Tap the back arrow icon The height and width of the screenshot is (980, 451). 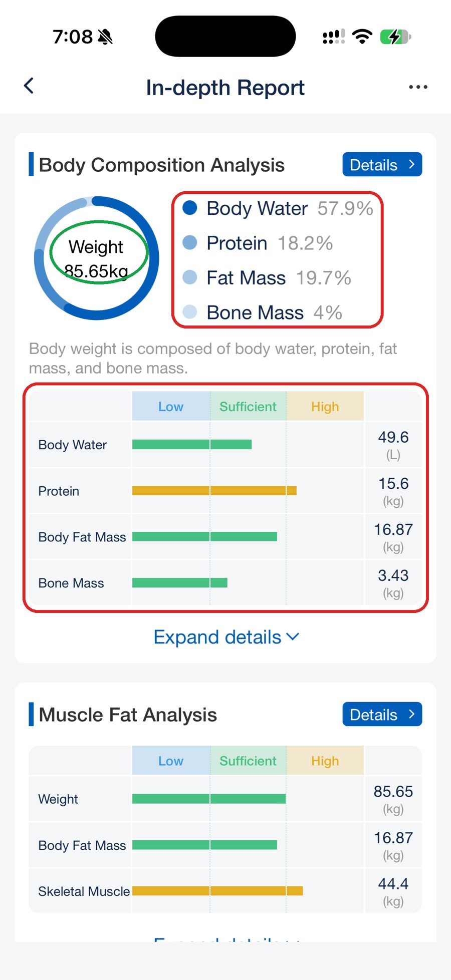(x=29, y=86)
